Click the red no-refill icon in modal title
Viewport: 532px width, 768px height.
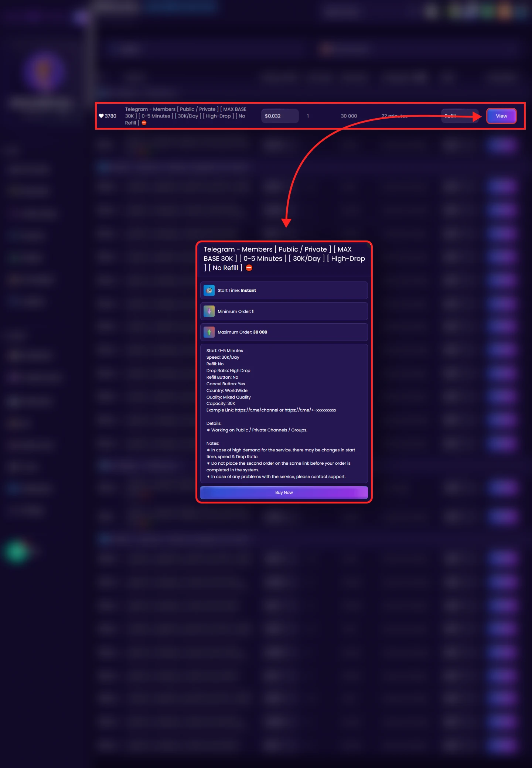tap(249, 268)
